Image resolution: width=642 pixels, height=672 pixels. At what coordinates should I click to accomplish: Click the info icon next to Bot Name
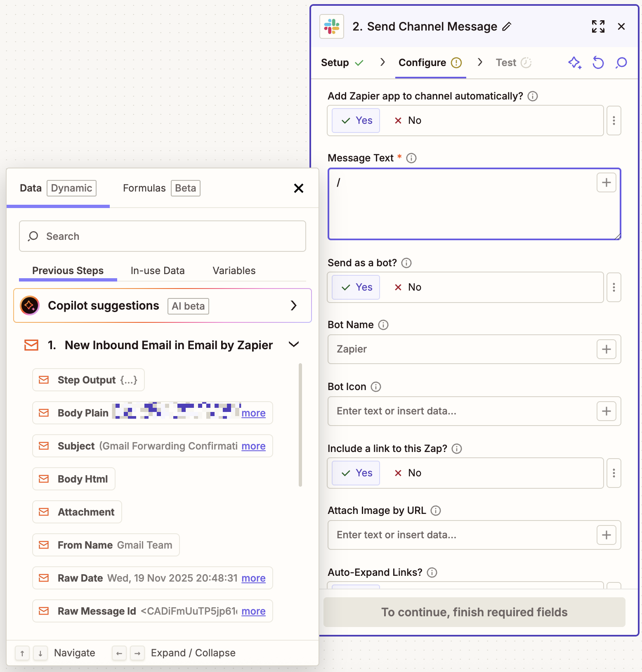click(x=384, y=325)
